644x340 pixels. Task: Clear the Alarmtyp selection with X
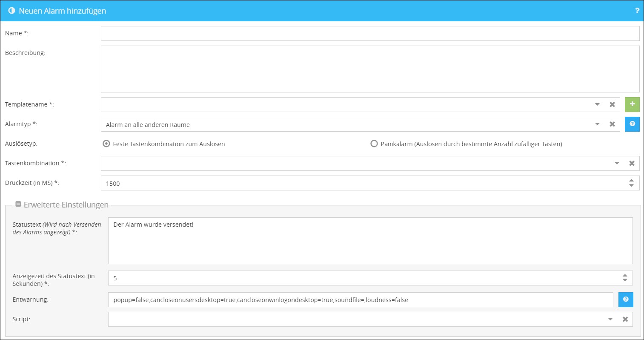click(612, 124)
